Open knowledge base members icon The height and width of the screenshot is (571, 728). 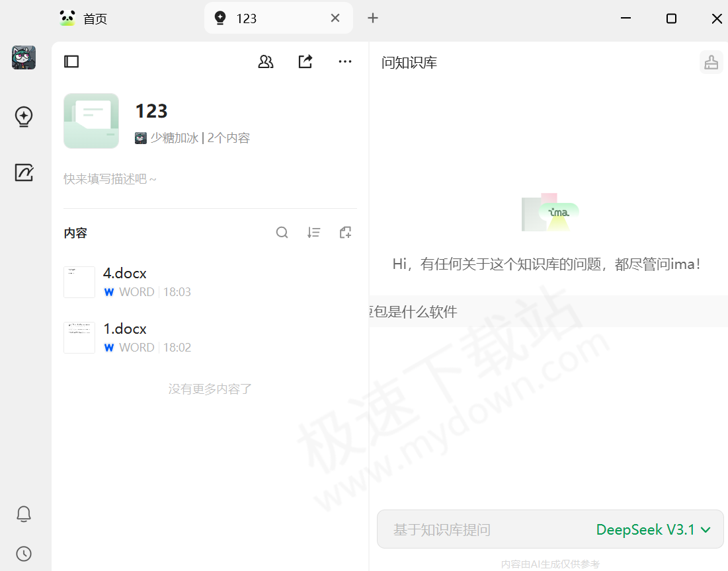click(x=266, y=61)
